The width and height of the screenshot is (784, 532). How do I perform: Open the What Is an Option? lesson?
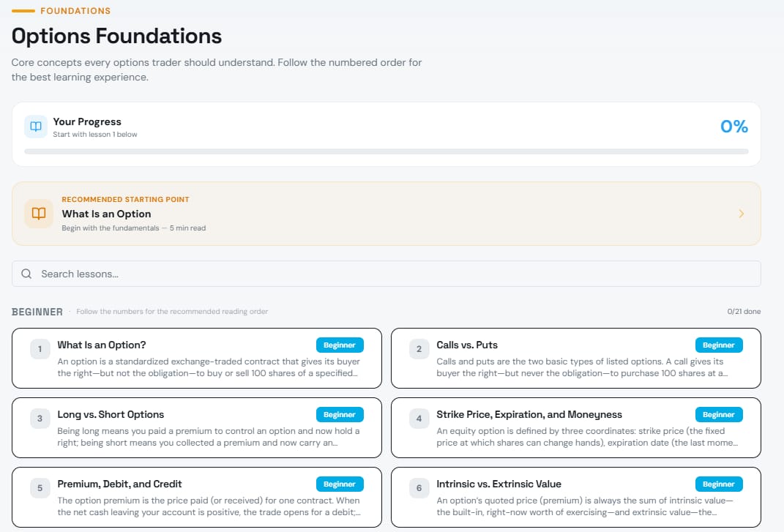tap(102, 345)
